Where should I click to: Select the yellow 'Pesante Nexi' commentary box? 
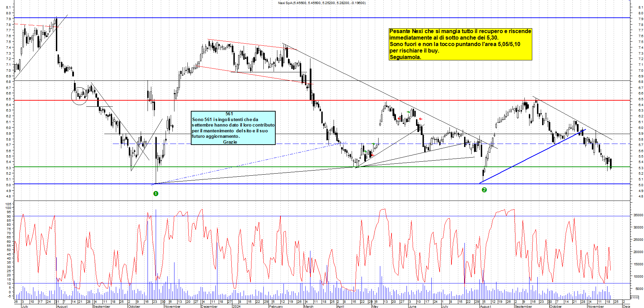[460, 44]
